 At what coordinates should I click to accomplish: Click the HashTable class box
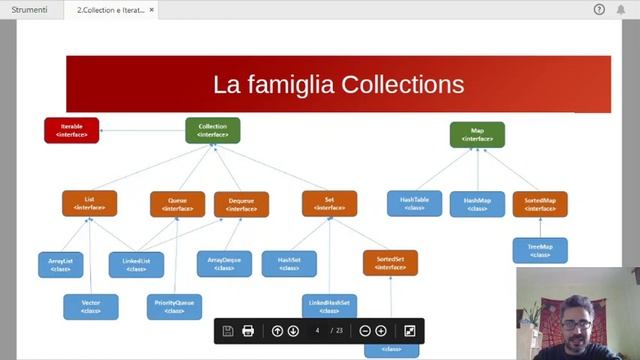coord(414,204)
